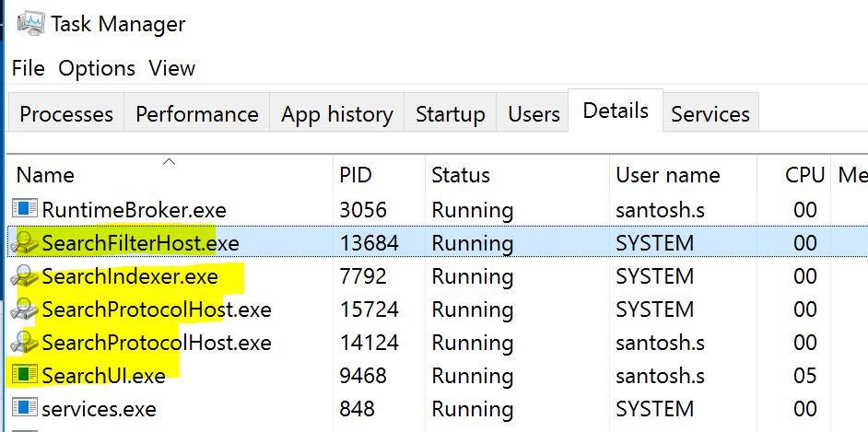Switch to the Processes tab

[x=66, y=114]
